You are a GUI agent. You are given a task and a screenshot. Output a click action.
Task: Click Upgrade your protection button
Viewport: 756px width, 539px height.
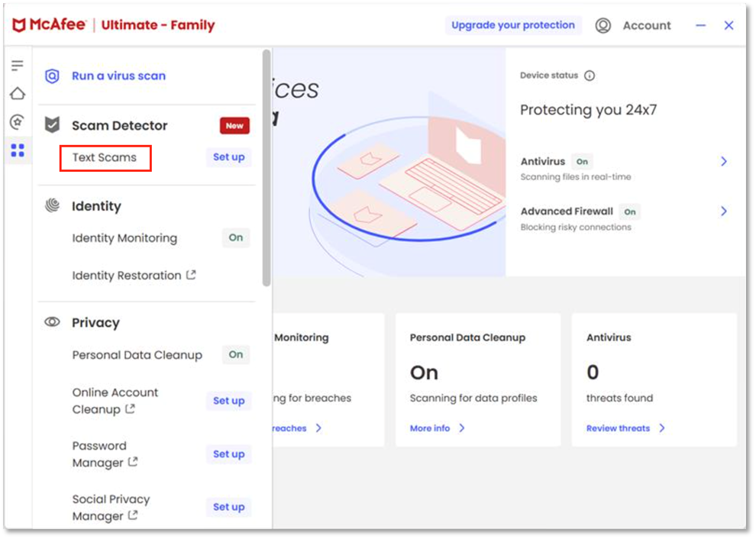pyautogui.click(x=512, y=24)
